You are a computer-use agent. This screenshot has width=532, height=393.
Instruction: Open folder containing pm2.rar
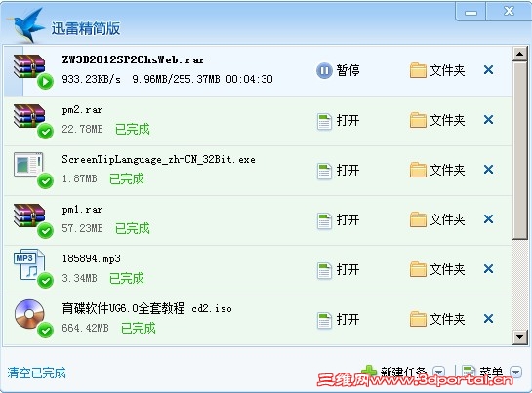[437, 120]
